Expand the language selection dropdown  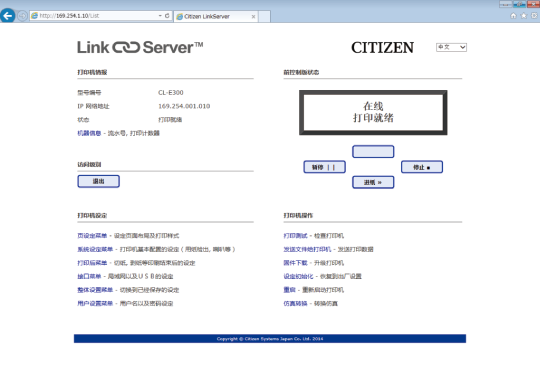click(451, 47)
